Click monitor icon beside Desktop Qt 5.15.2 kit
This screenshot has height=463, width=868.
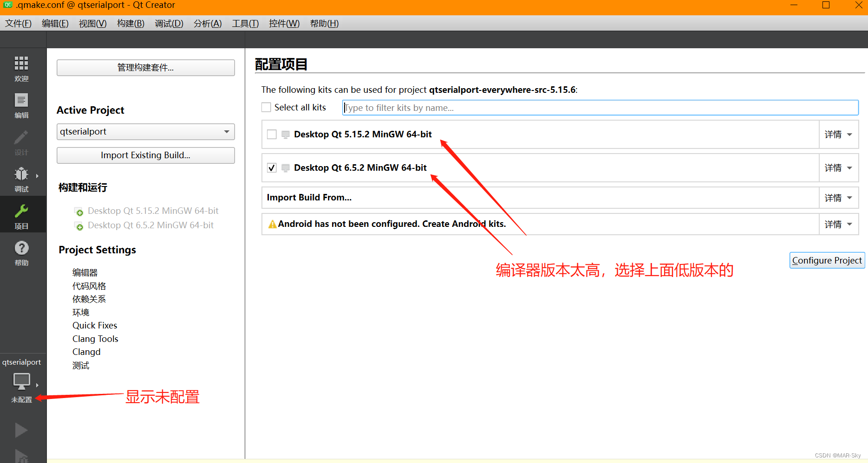(x=286, y=135)
